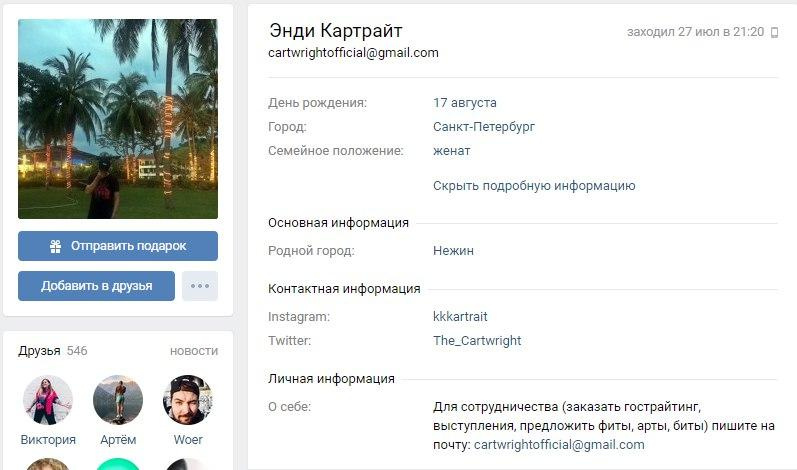Image resolution: width=797 pixels, height=470 pixels.
Task: Open the Twitter link The_Cartwright
Action: [477, 340]
